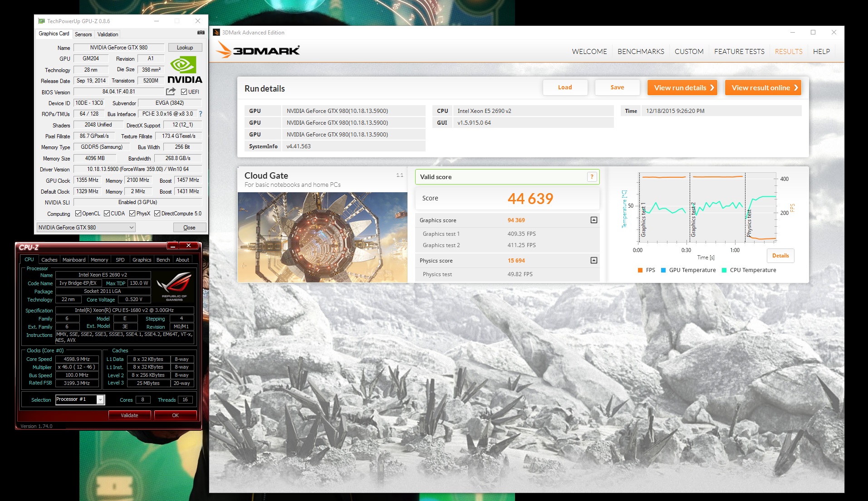
Task: Toggle the OpenCL checkbox
Action: [78, 214]
